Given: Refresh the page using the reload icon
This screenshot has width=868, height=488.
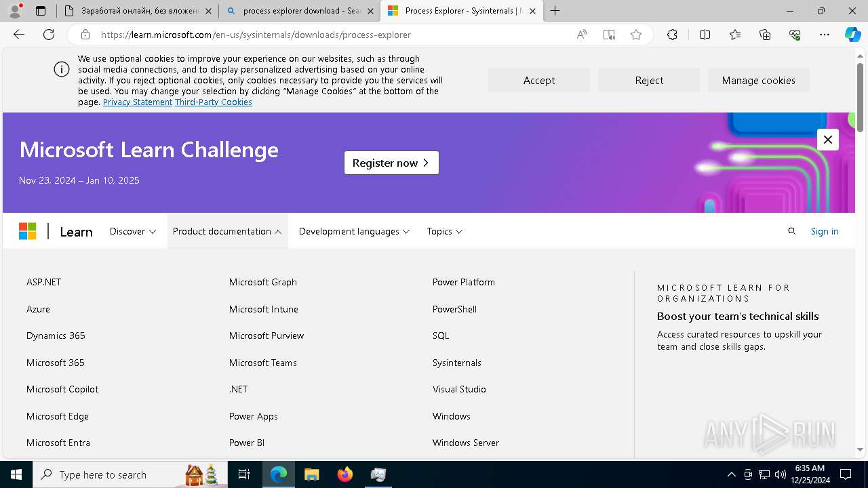Looking at the screenshot, I should pos(49,35).
